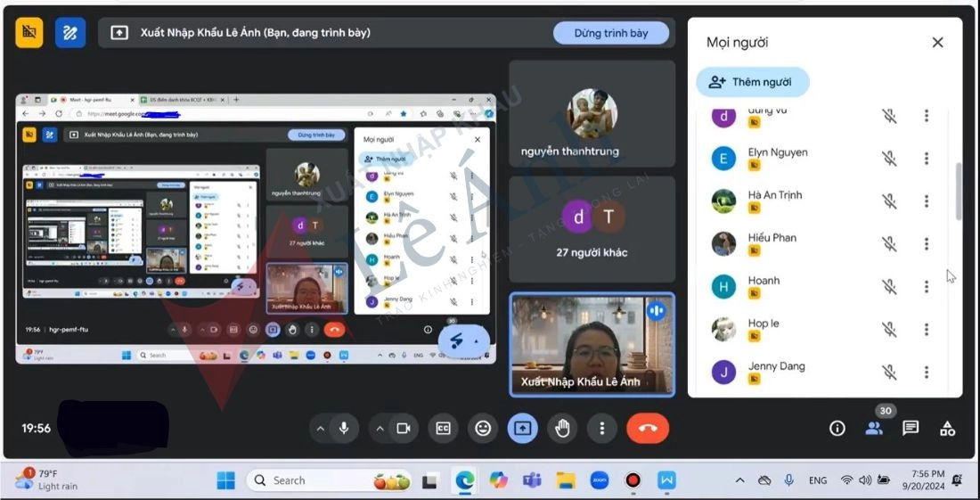Open more options three-dot menu in call bar

602,429
